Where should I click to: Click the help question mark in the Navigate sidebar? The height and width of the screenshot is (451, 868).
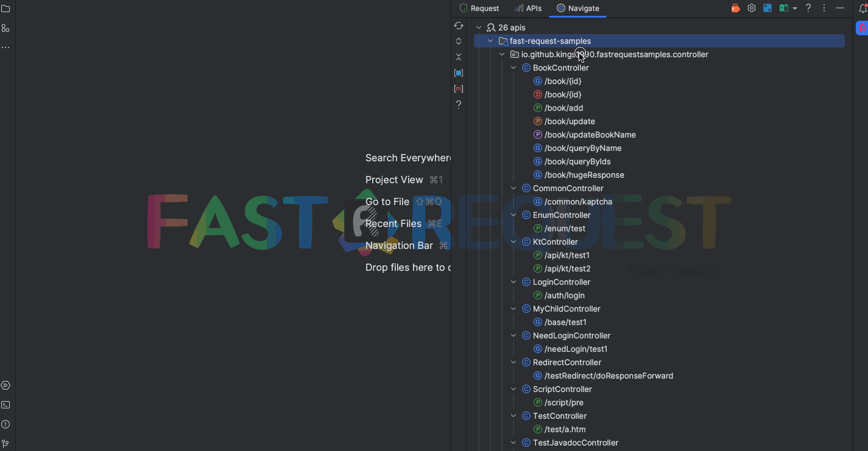click(x=459, y=104)
